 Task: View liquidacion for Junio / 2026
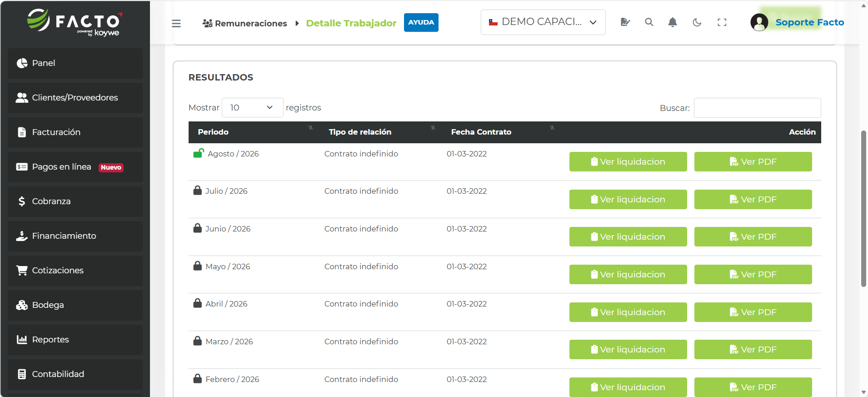coord(628,237)
